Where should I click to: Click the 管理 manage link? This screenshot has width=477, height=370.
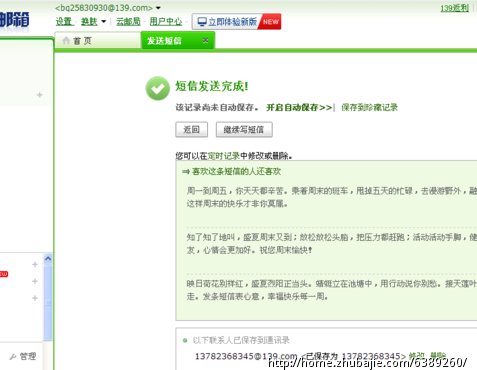28,356
